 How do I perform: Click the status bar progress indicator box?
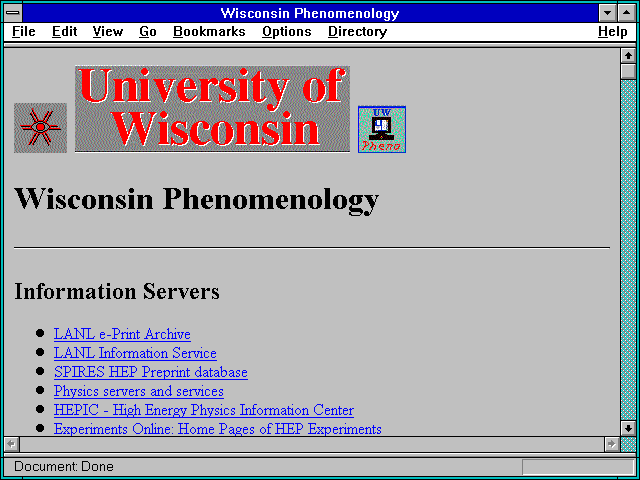tap(578, 467)
